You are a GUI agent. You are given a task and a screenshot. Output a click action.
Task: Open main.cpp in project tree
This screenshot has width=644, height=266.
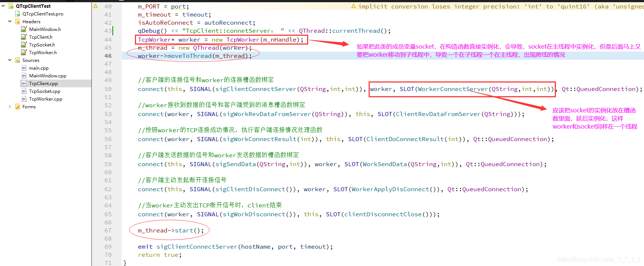point(39,68)
